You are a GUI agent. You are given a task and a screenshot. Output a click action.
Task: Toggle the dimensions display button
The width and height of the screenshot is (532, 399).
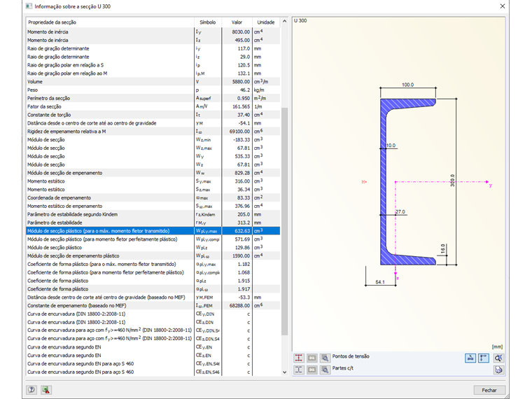pyautogui.click(x=470, y=358)
